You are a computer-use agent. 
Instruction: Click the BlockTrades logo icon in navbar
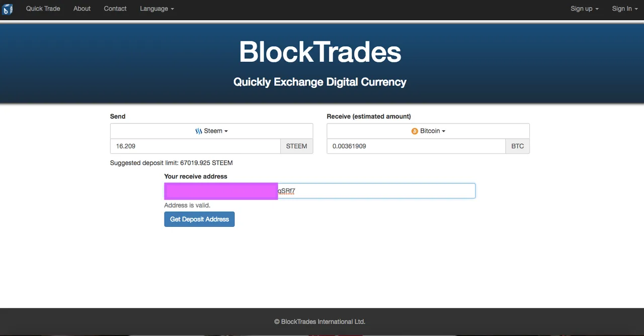point(8,9)
